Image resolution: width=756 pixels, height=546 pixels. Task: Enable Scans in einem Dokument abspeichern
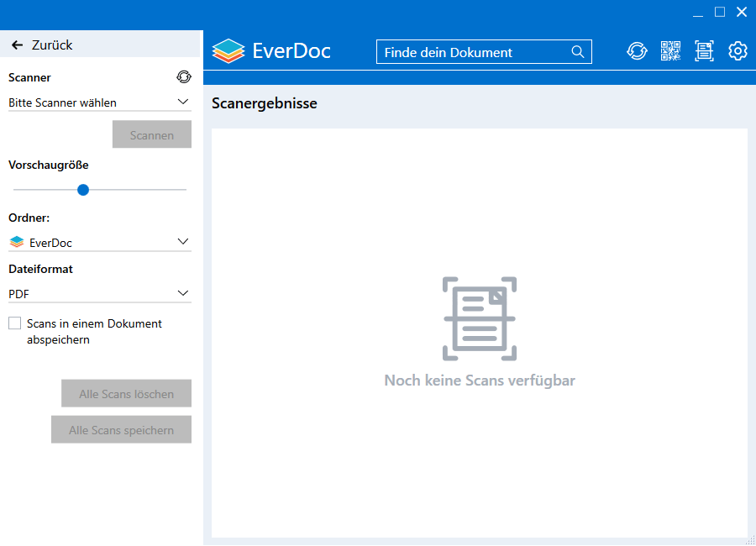pos(13,323)
